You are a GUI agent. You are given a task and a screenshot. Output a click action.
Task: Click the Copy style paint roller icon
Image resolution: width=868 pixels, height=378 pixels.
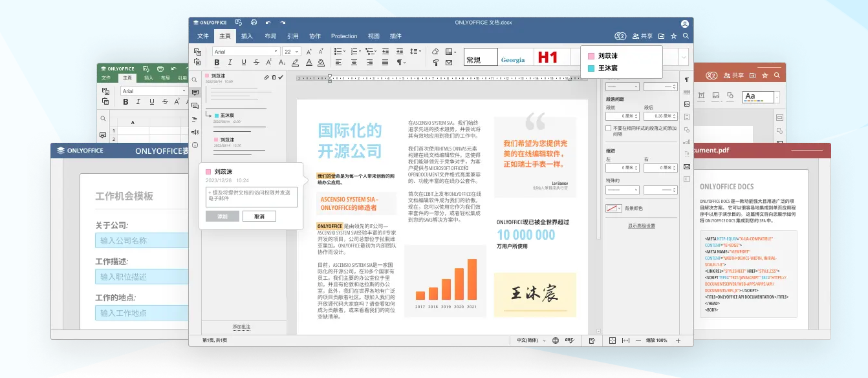point(435,63)
